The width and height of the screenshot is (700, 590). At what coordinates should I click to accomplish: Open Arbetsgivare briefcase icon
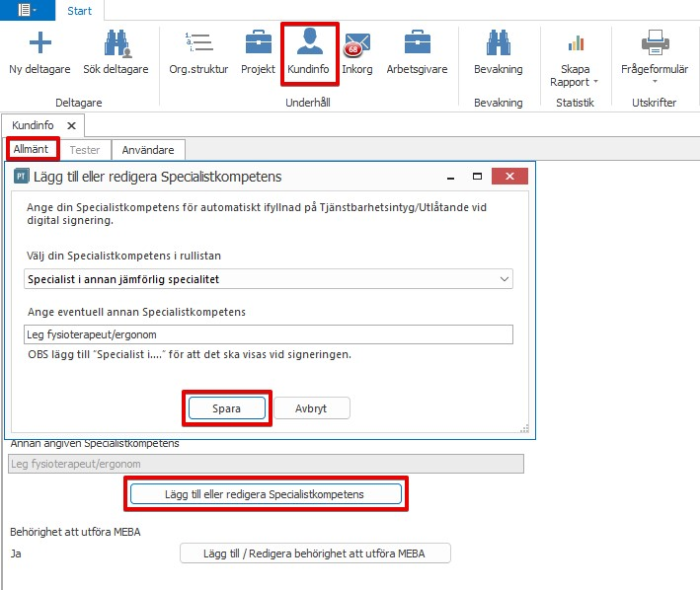417,42
